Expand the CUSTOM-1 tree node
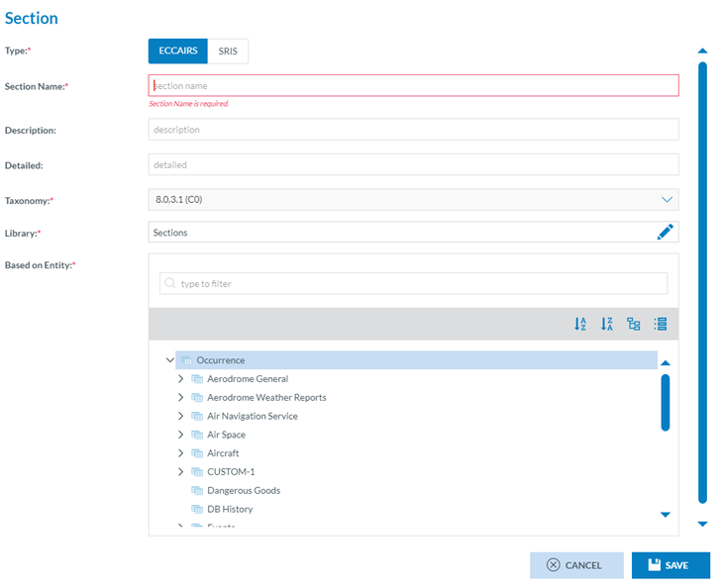The image size is (721, 588). 180,472
